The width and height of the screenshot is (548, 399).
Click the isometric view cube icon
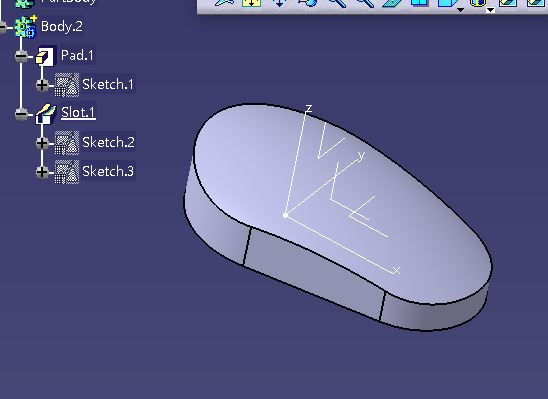(448, 3)
